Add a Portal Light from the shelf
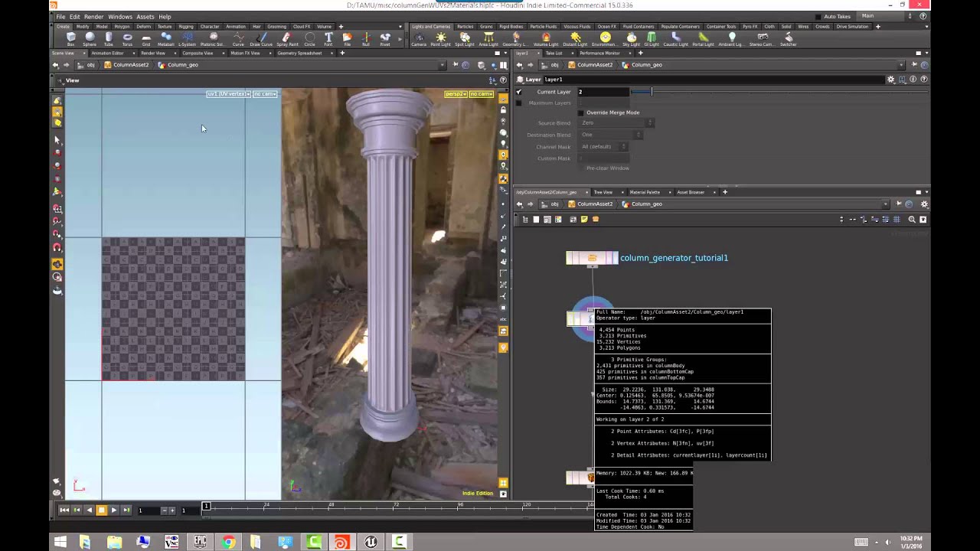 tap(703, 39)
